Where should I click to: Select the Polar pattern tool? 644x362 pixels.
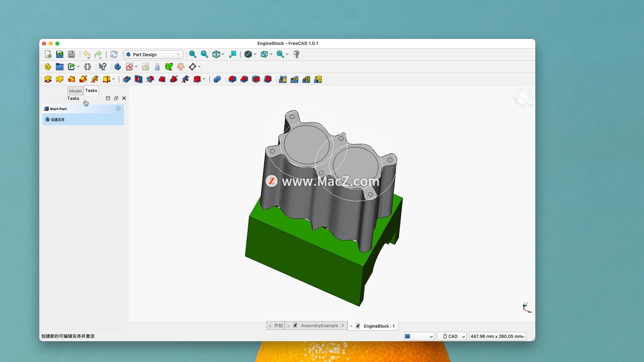coord(306,79)
